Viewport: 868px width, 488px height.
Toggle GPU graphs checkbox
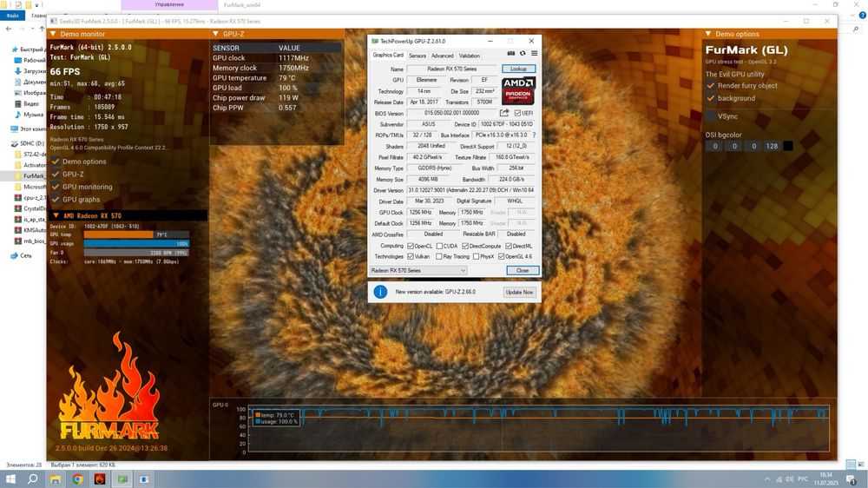pos(56,200)
